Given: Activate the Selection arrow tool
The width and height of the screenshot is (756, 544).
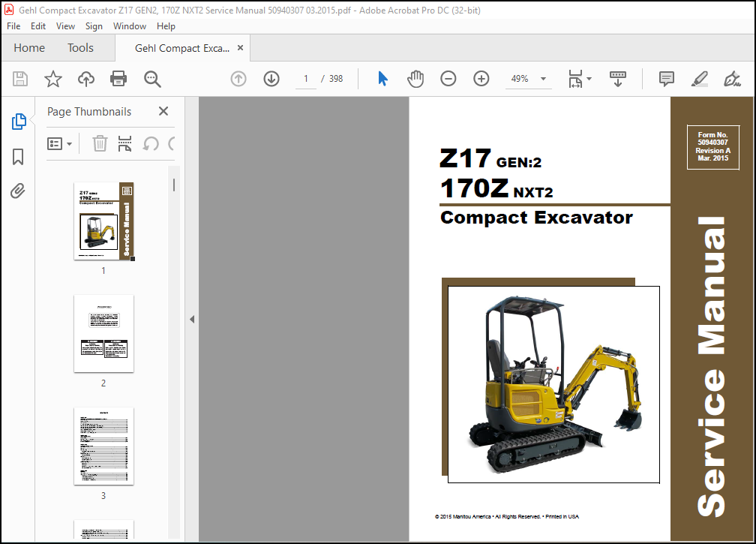Looking at the screenshot, I should [382, 79].
